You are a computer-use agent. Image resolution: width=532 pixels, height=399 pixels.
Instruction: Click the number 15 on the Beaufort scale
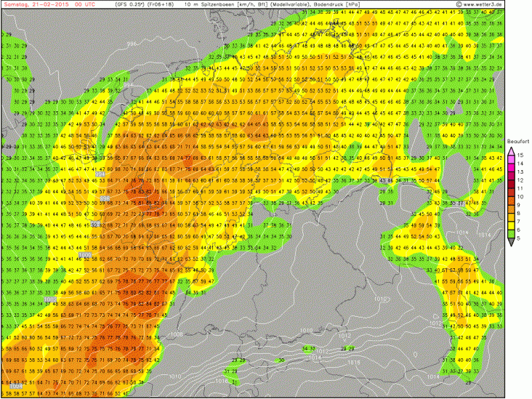click(x=521, y=156)
